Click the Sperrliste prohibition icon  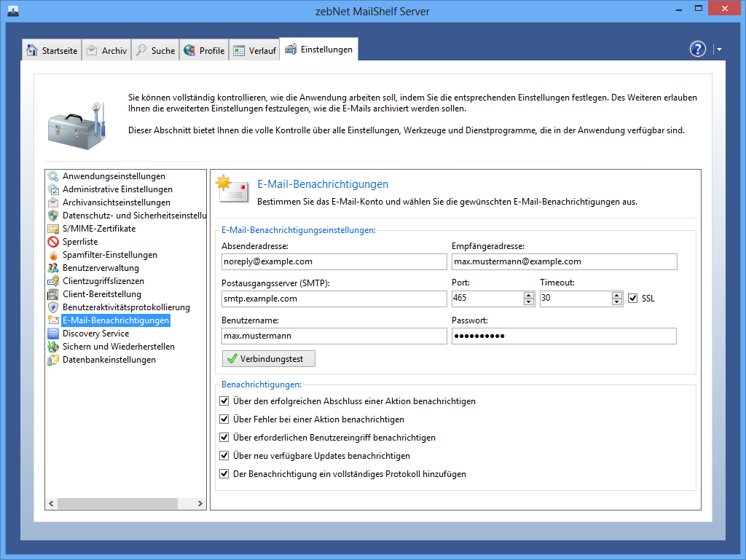(53, 242)
